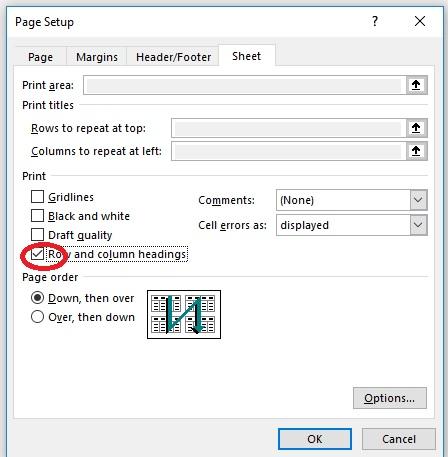
Task: Switch to the Page tab
Action: click(40, 57)
